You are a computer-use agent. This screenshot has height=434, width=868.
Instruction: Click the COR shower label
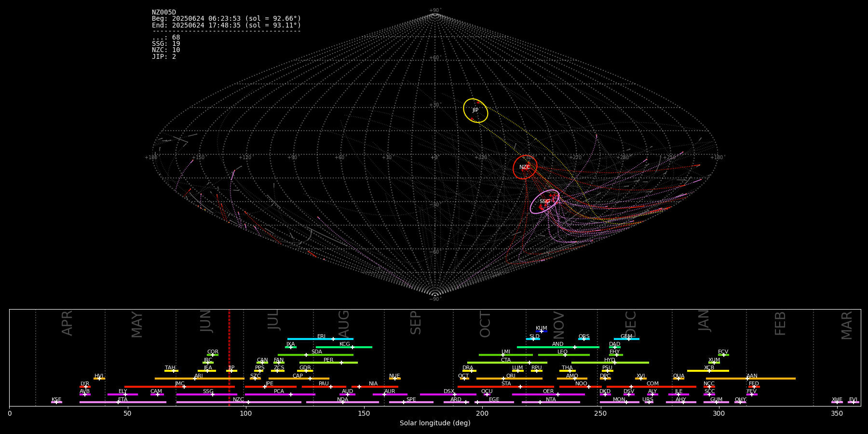pyautogui.click(x=213, y=352)
